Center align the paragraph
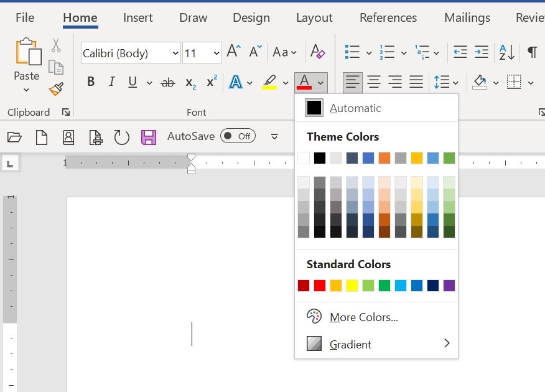This screenshot has height=392, width=545. pos(373,82)
